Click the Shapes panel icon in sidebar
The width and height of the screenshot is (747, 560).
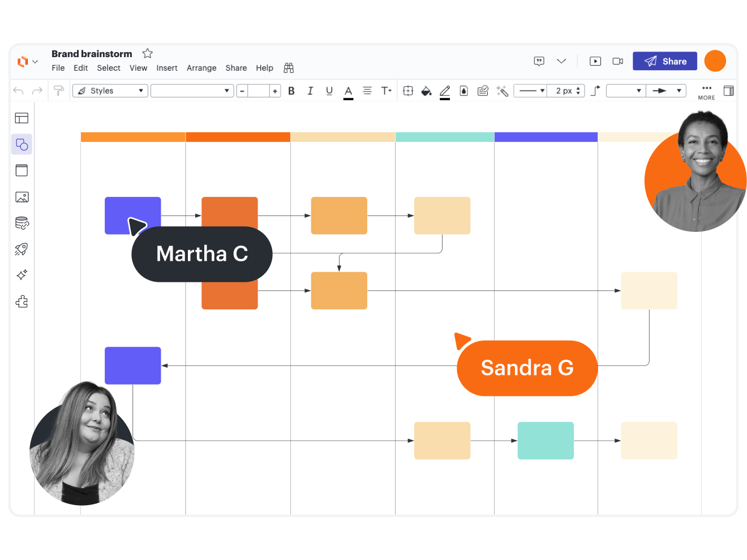(22, 144)
